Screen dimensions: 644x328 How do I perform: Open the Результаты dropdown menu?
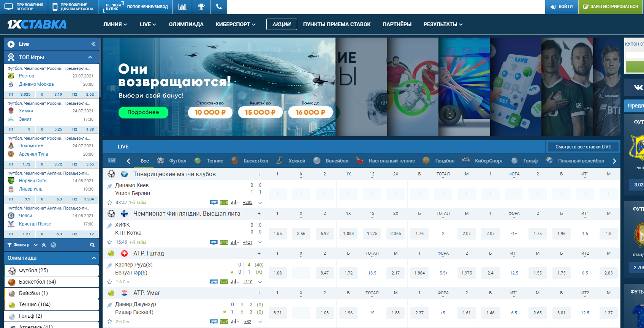(443, 24)
